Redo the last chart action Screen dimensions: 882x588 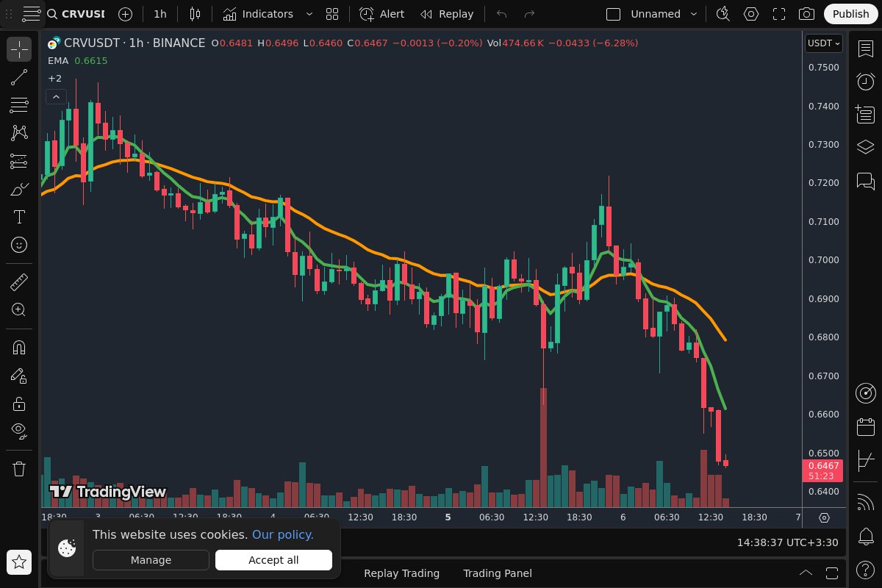[x=529, y=14]
